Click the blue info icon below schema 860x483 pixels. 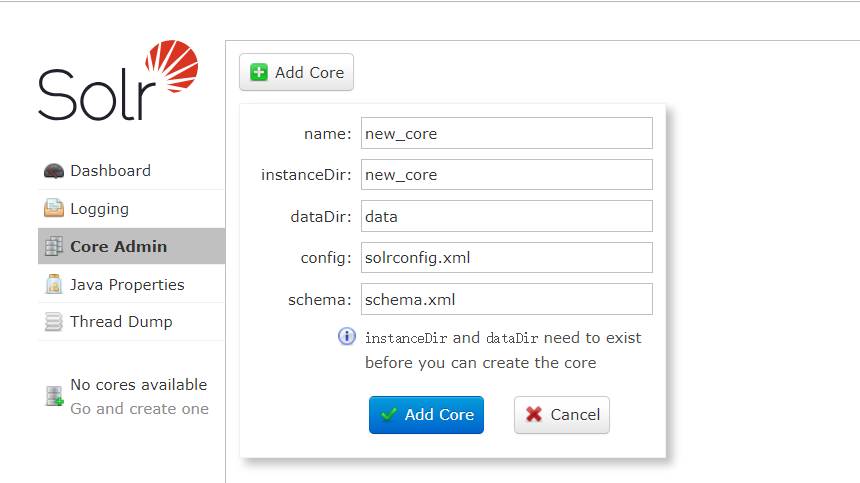coord(347,337)
